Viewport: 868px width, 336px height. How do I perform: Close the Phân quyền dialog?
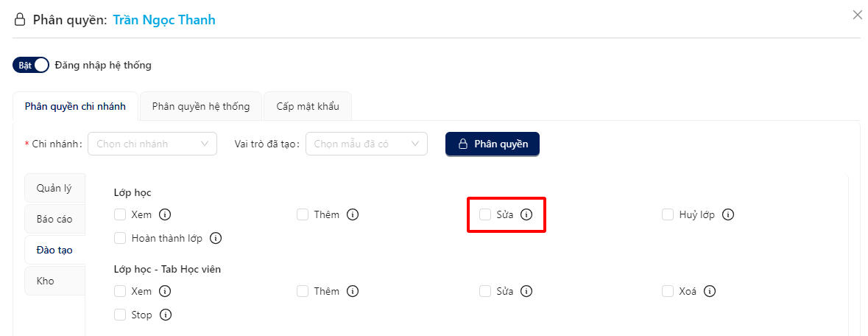pyautogui.click(x=858, y=15)
